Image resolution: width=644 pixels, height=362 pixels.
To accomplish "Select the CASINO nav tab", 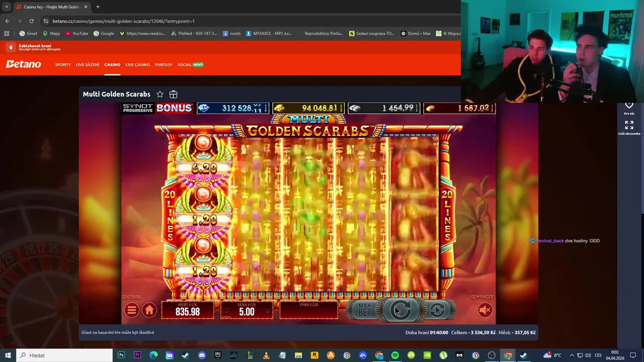I will coord(112,64).
